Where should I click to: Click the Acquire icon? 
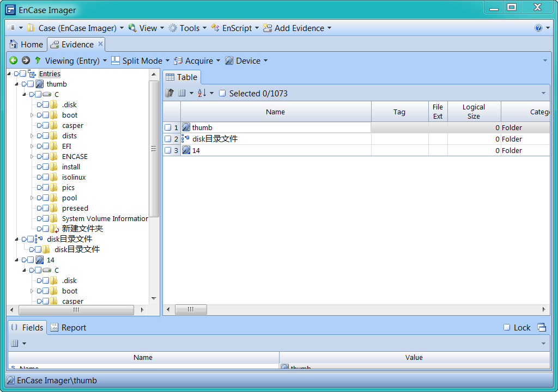[x=178, y=61]
